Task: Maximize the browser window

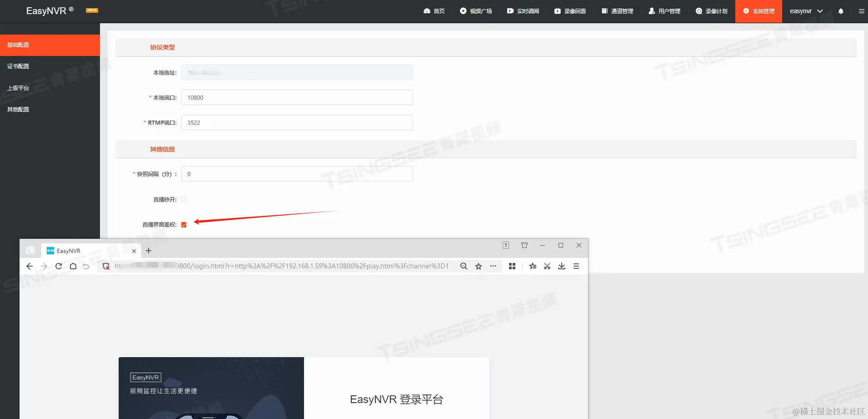Action: click(561, 245)
